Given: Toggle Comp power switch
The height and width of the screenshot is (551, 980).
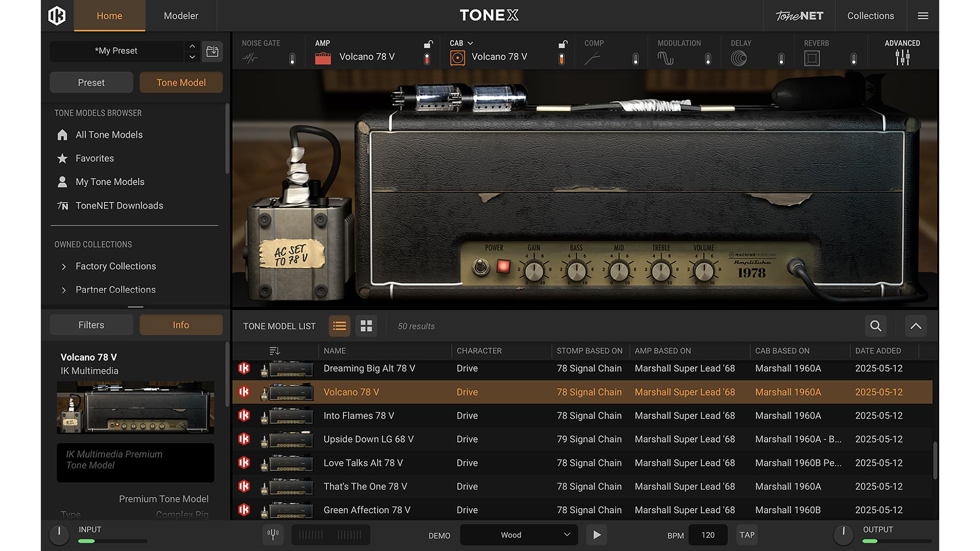Looking at the screenshot, I should [635, 59].
